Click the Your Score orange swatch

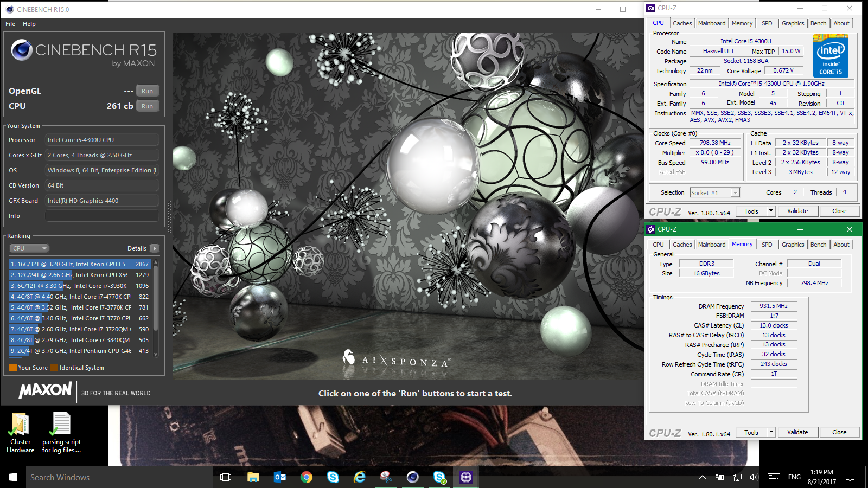tap(12, 368)
